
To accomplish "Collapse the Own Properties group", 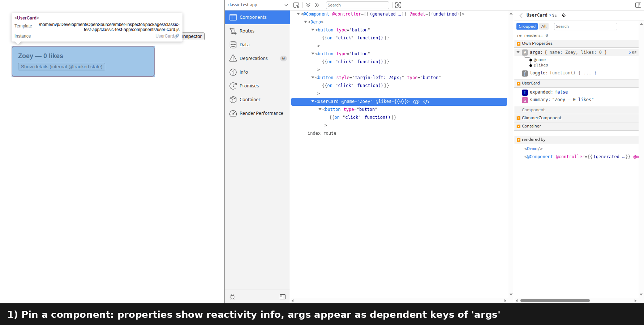I will coord(519,44).
